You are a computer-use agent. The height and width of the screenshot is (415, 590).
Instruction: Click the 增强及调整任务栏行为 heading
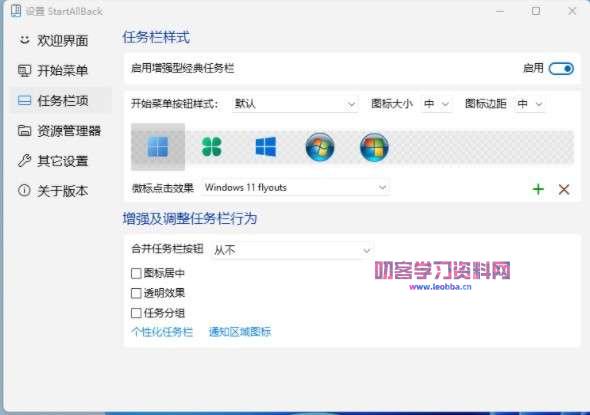point(190,219)
